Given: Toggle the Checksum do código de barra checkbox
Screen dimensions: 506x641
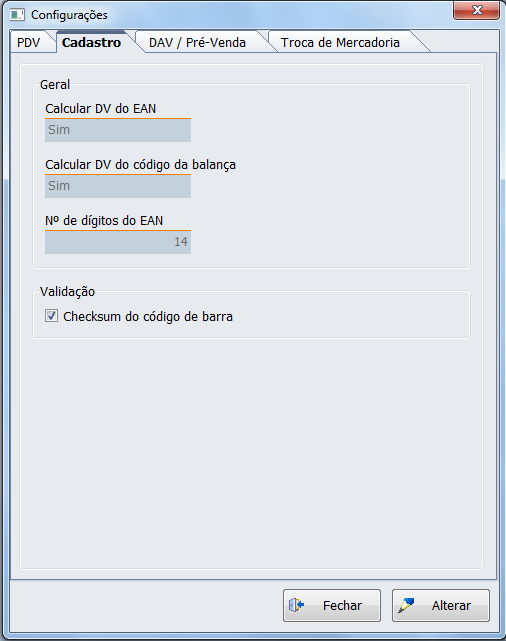Looking at the screenshot, I should pos(51,316).
